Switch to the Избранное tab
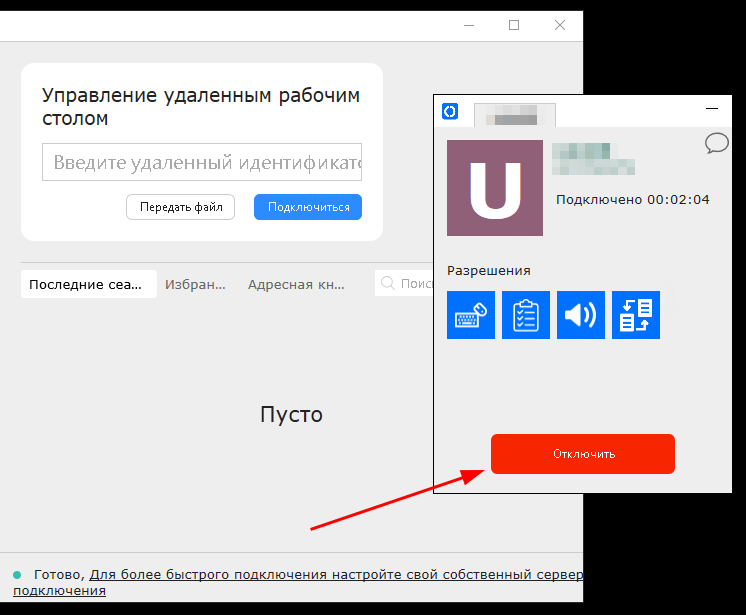The width and height of the screenshot is (746, 615). tap(195, 284)
